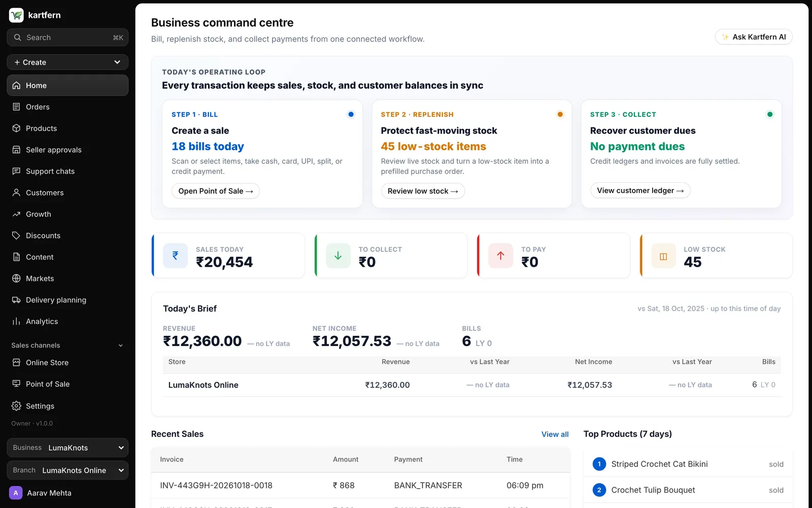Viewport: 812px width, 508px height.
Task: Navigate to Delivery planning
Action: point(67,300)
